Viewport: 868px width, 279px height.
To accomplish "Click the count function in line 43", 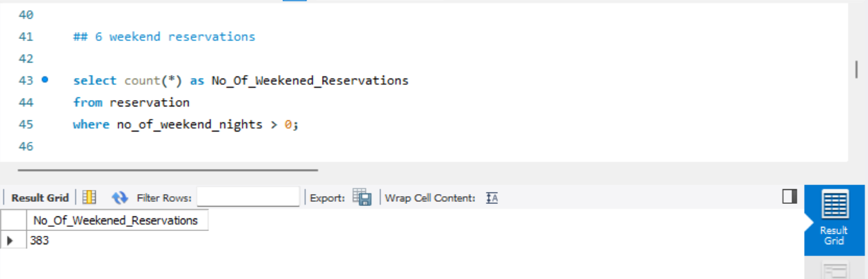I will [x=142, y=80].
